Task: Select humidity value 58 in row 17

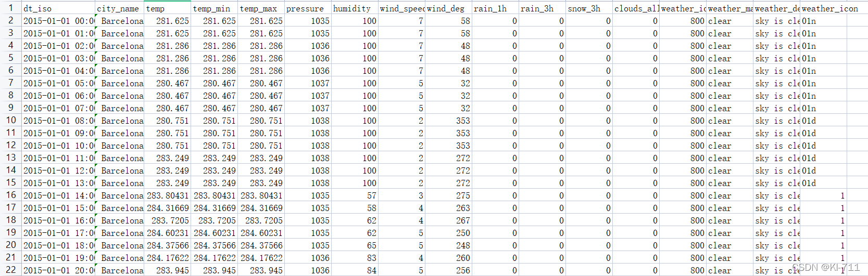Action: (355, 208)
